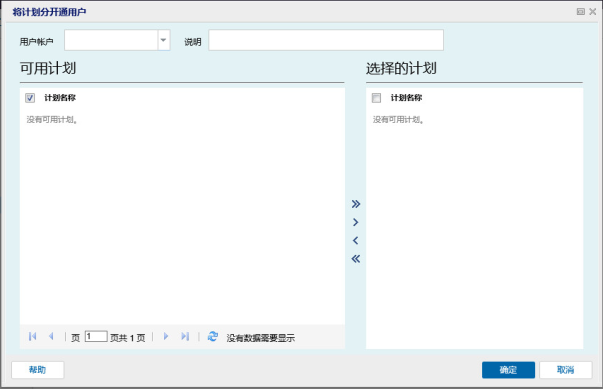Open the 用户帐户 dropdown arrow

[x=163, y=40]
